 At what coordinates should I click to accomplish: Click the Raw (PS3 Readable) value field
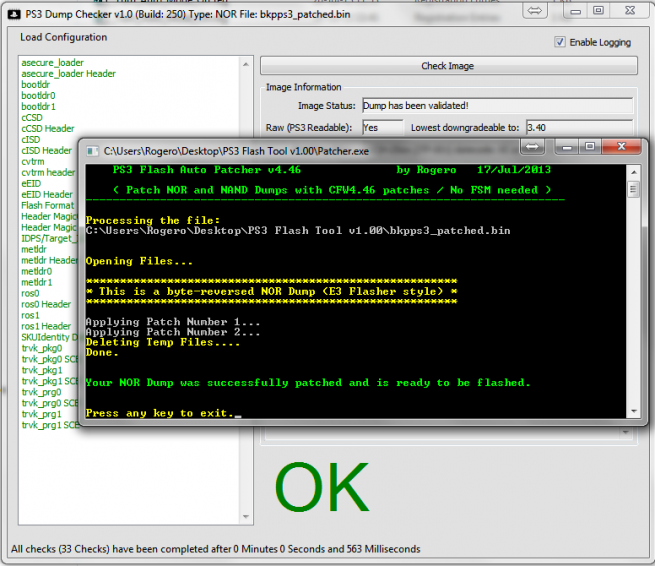click(383, 127)
